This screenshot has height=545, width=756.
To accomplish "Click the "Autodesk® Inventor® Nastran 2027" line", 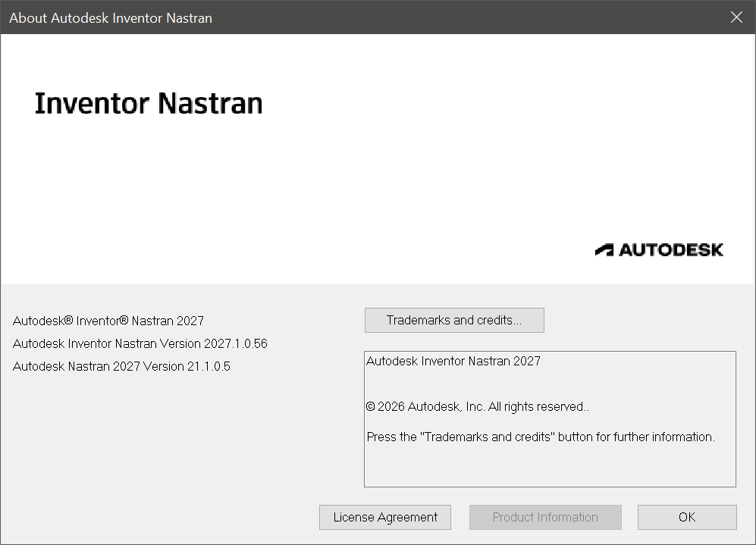I will (108, 321).
